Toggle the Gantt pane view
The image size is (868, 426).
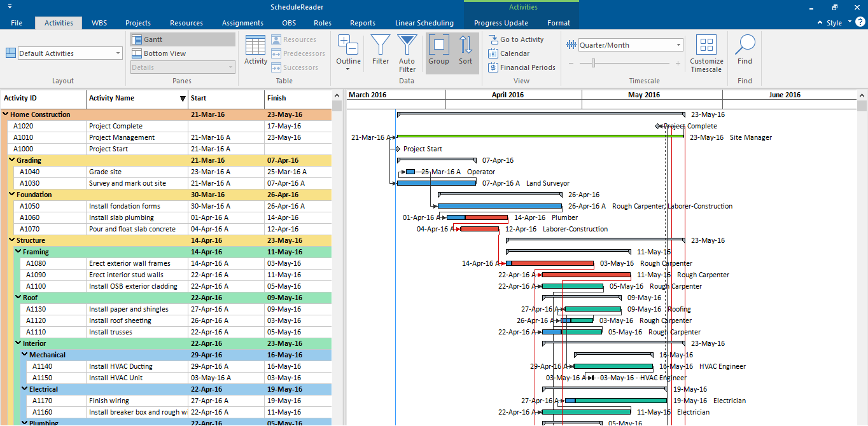click(x=183, y=39)
